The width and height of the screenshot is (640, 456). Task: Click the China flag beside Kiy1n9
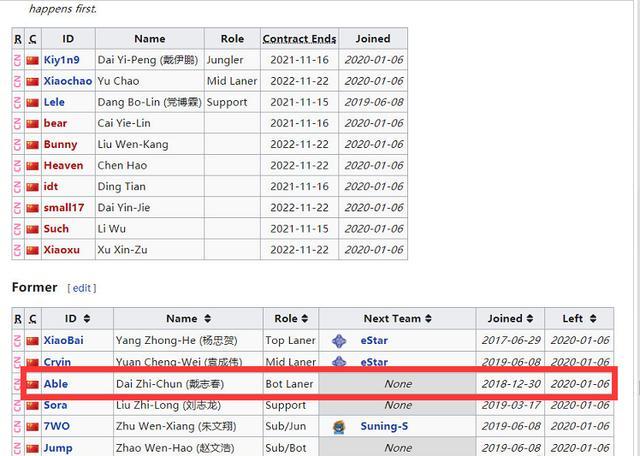[x=33, y=60]
